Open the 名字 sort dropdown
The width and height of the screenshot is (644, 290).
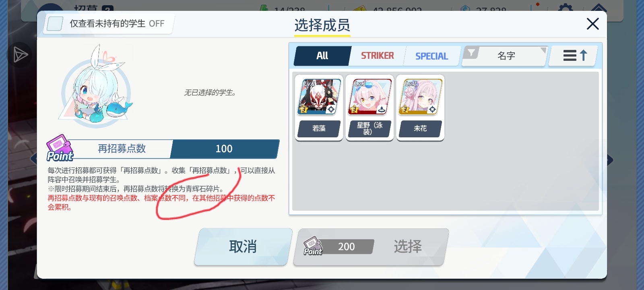(x=506, y=56)
